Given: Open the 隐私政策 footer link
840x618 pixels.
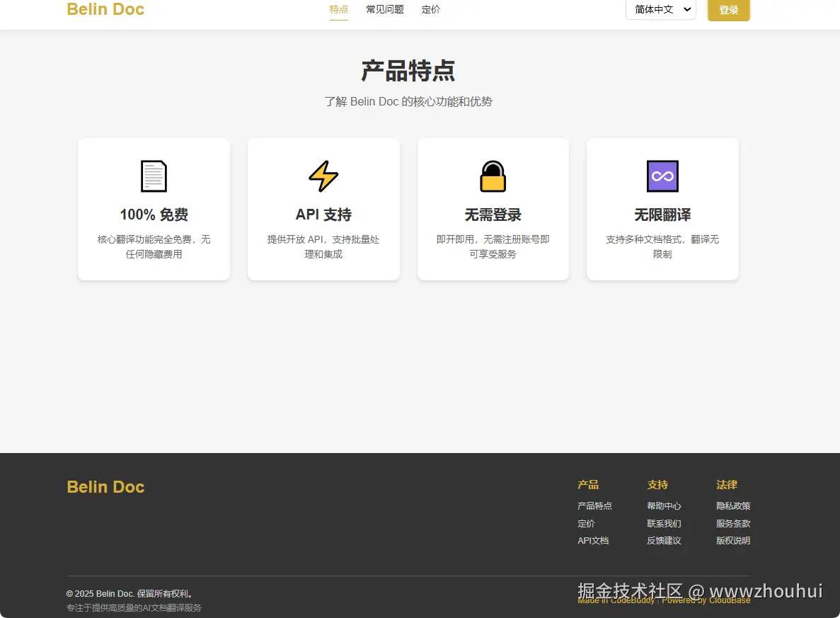Looking at the screenshot, I should point(733,506).
